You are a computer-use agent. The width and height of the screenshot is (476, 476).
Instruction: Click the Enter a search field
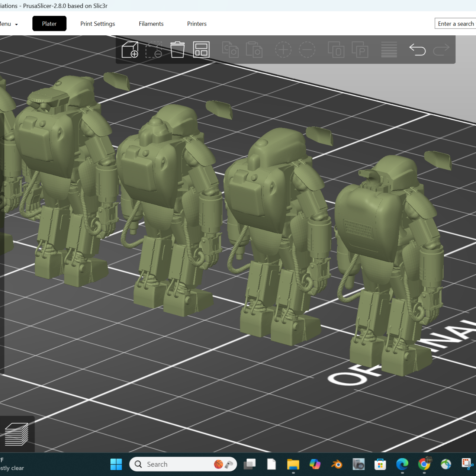pyautogui.click(x=456, y=24)
